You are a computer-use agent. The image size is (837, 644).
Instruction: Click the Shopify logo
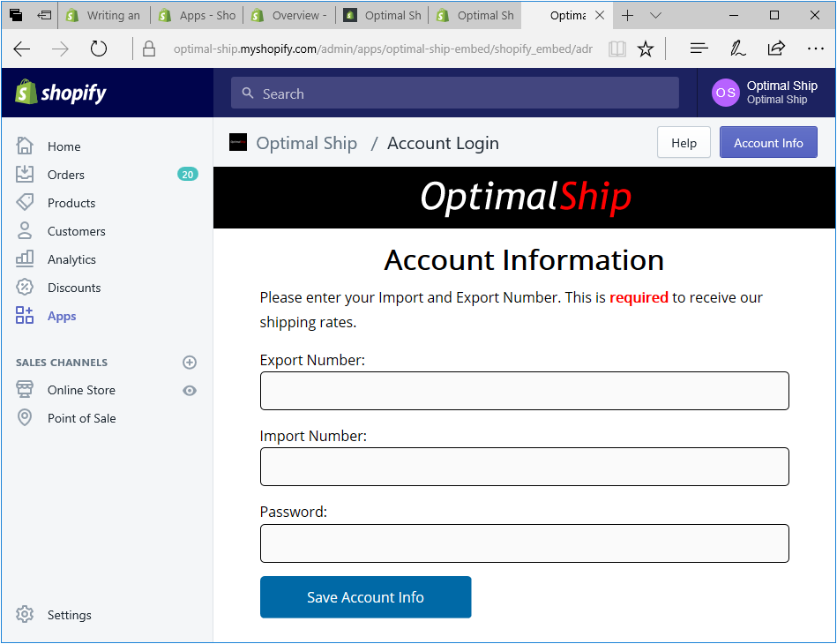(x=60, y=93)
